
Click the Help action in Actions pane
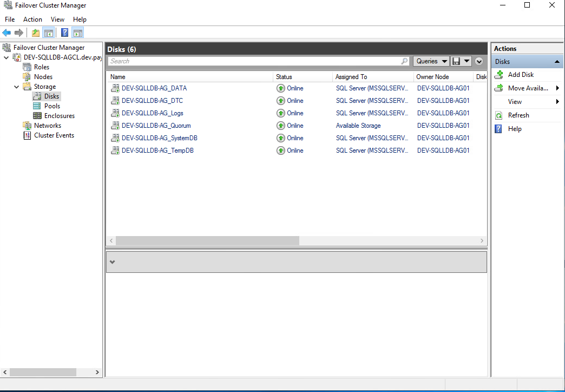[x=515, y=129]
